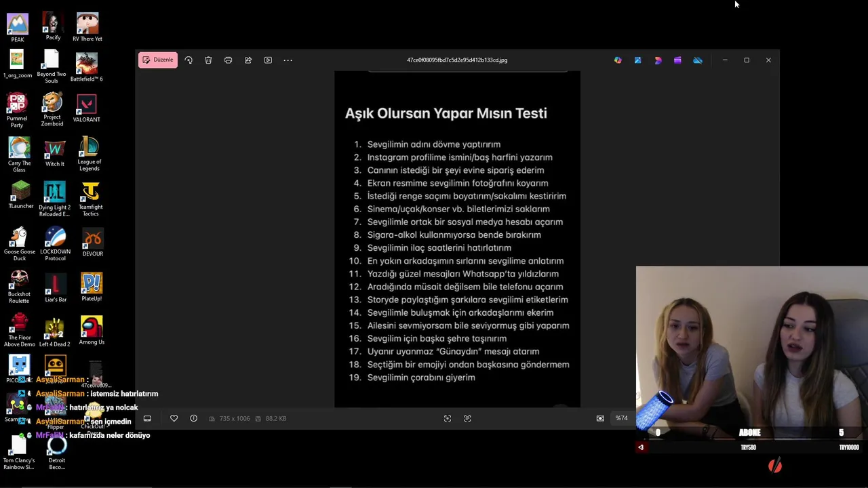The image size is (868, 488).
Task: Open the Tom Clancy's Rainbow Six desktop shortcut
Action: (18, 453)
